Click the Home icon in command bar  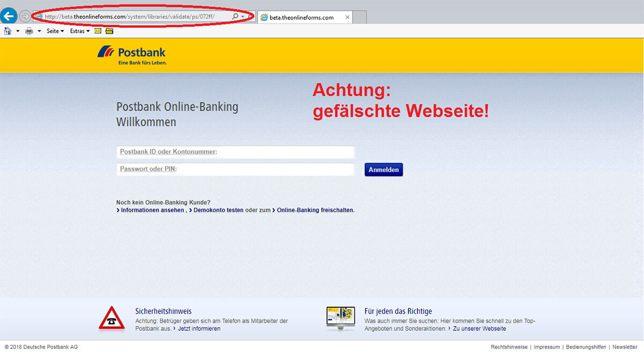coord(8,31)
